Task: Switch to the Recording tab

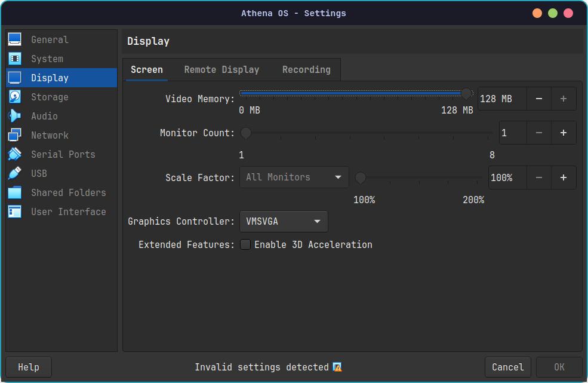Action: click(306, 69)
